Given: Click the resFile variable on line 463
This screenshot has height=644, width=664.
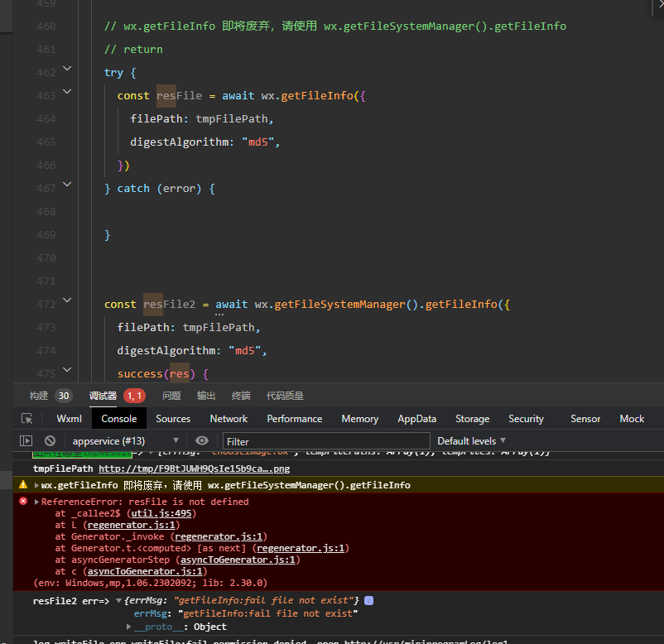Looking at the screenshot, I should coord(179,96).
